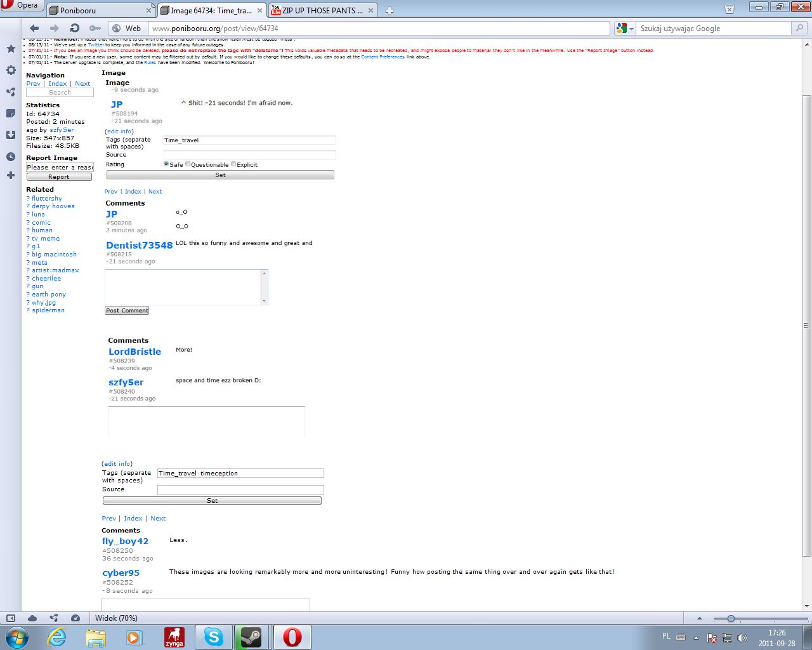
Task: Click the Report button
Action: tap(59, 177)
